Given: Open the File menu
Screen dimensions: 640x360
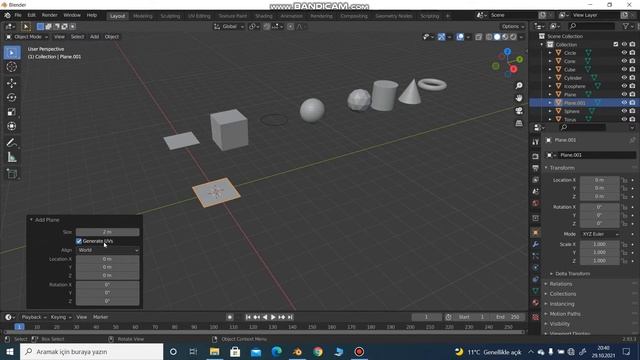Looking at the screenshot, I should click(x=18, y=16).
